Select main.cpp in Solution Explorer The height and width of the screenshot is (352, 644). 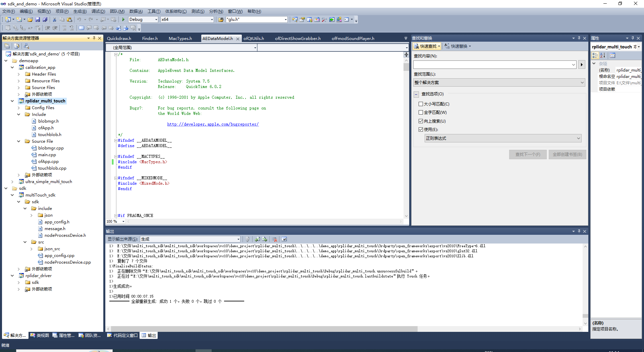[x=47, y=155]
